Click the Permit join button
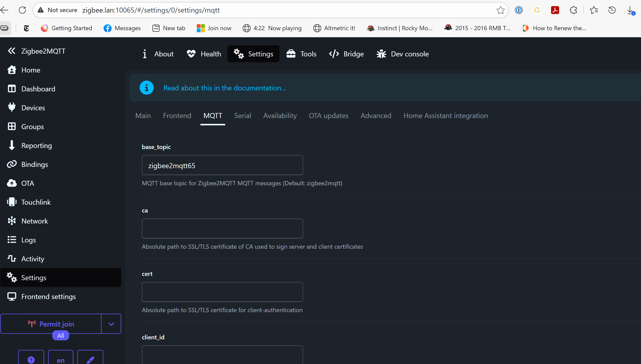The height and width of the screenshot is (364, 641). point(51,324)
